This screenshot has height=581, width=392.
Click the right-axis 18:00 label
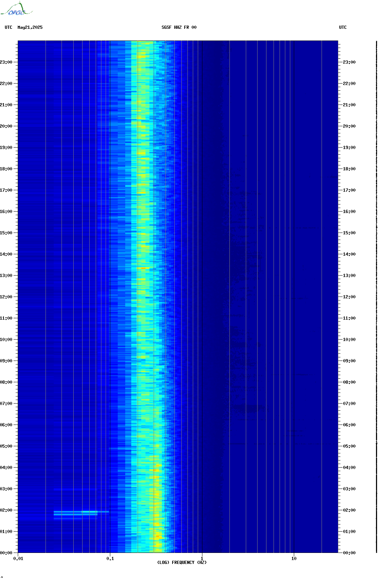(x=349, y=169)
